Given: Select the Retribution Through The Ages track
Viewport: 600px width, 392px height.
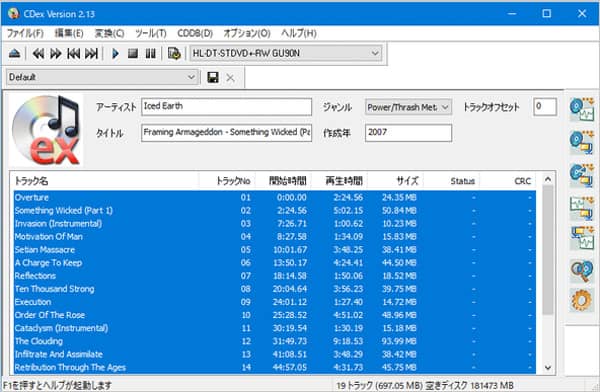Looking at the screenshot, I should click(x=275, y=367).
